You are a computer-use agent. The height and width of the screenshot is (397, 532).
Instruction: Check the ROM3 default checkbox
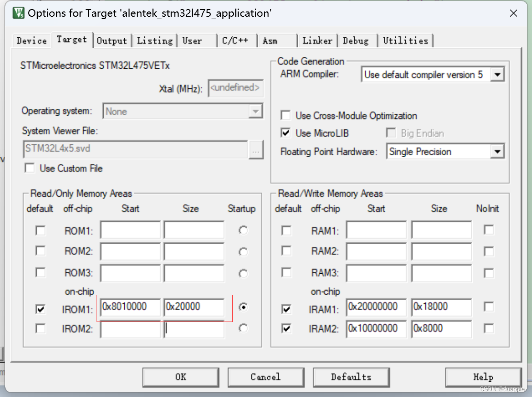tap(40, 273)
